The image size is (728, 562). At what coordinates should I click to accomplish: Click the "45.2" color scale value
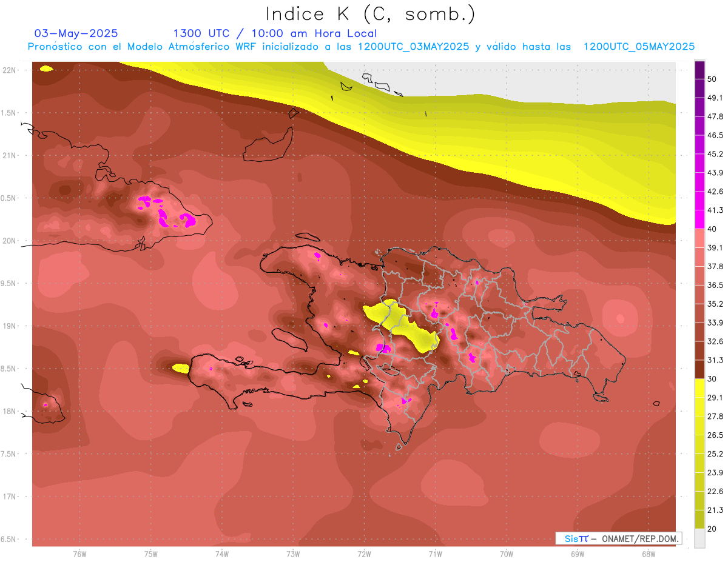point(716,154)
